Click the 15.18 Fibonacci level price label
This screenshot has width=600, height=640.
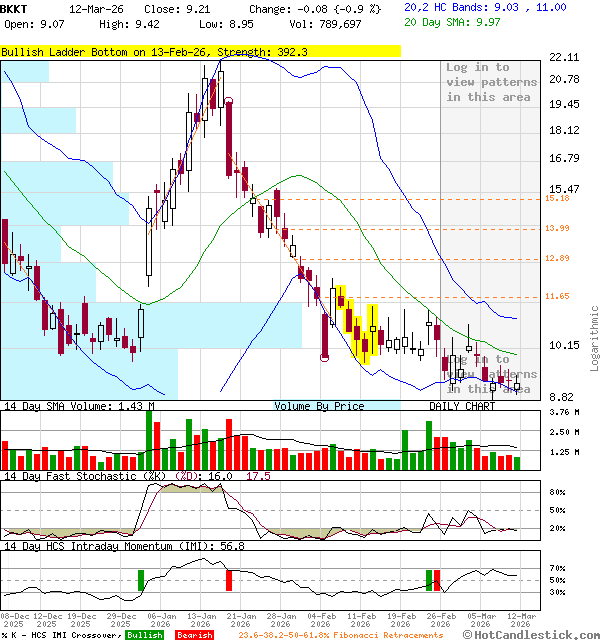click(557, 198)
